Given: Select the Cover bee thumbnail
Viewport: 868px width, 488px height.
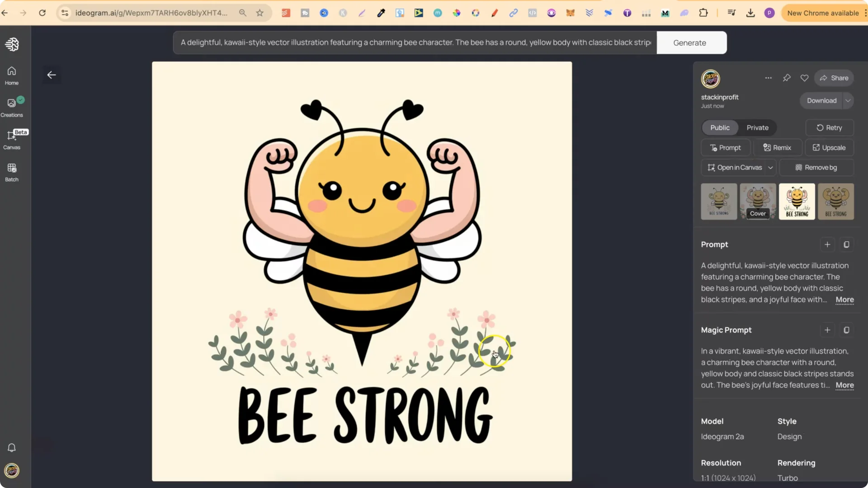Looking at the screenshot, I should [x=757, y=202].
